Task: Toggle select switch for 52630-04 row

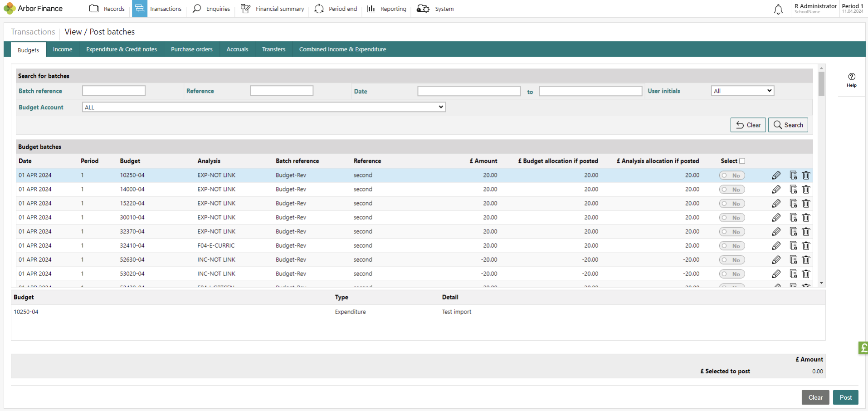Action: coord(731,260)
